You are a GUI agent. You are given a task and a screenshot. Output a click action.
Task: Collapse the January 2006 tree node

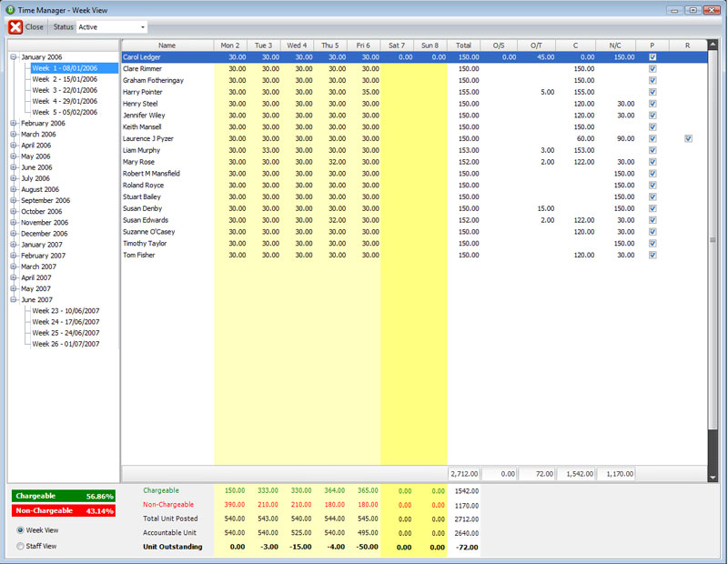coord(14,57)
